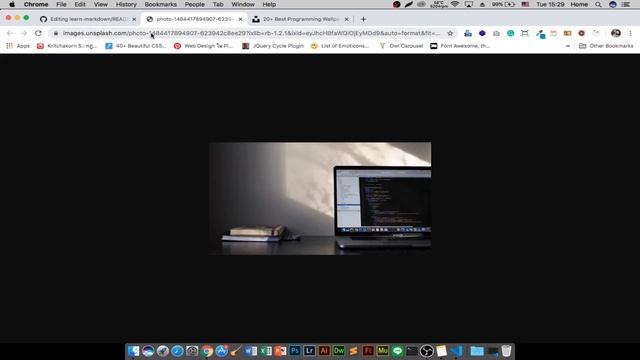This screenshot has height=360, width=640.
Task: Open the Web Design bookmark
Action: (203, 46)
